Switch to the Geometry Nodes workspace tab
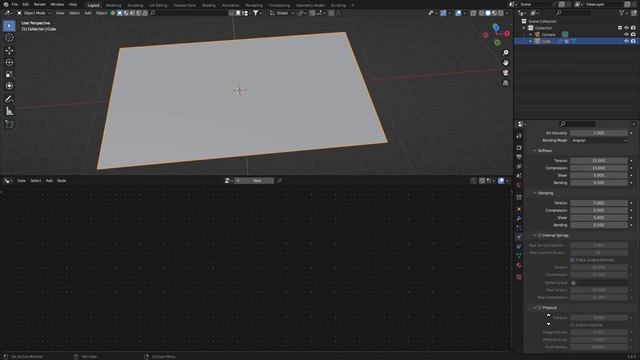Viewport: 640px width, 360px height. pos(310,5)
